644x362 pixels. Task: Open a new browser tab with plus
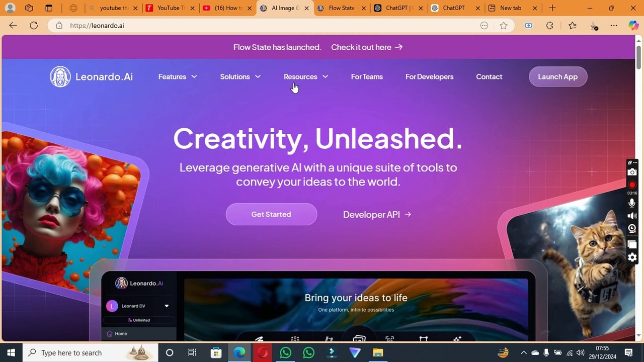[x=552, y=8]
